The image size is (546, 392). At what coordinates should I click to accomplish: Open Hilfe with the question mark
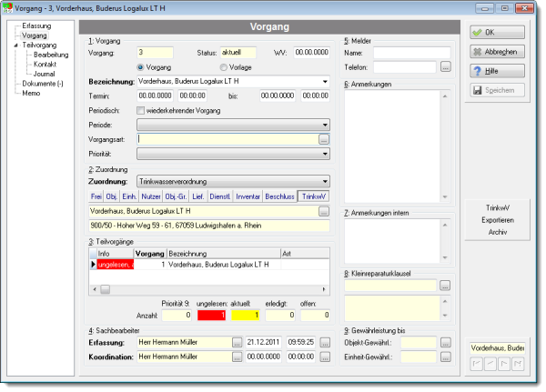(x=497, y=71)
